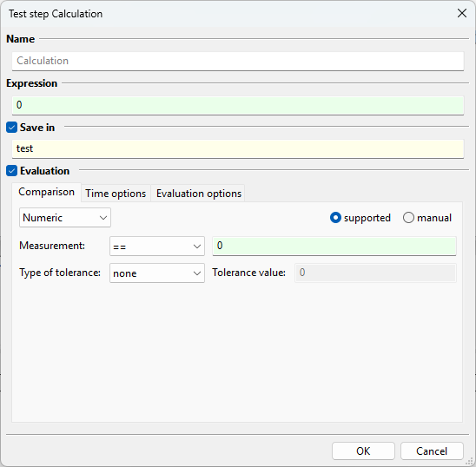Switch to the Comparison tab
The width and height of the screenshot is (476, 467).
[x=46, y=192]
